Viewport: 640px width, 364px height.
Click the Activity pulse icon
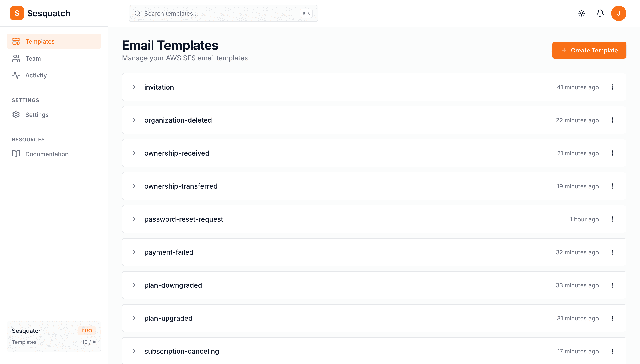pos(16,75)
